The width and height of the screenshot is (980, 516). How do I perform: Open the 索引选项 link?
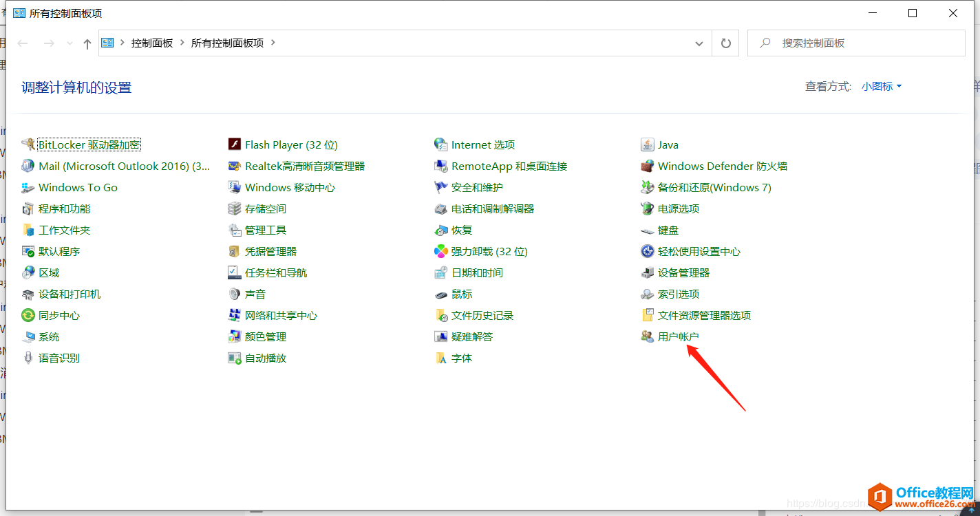679,294
